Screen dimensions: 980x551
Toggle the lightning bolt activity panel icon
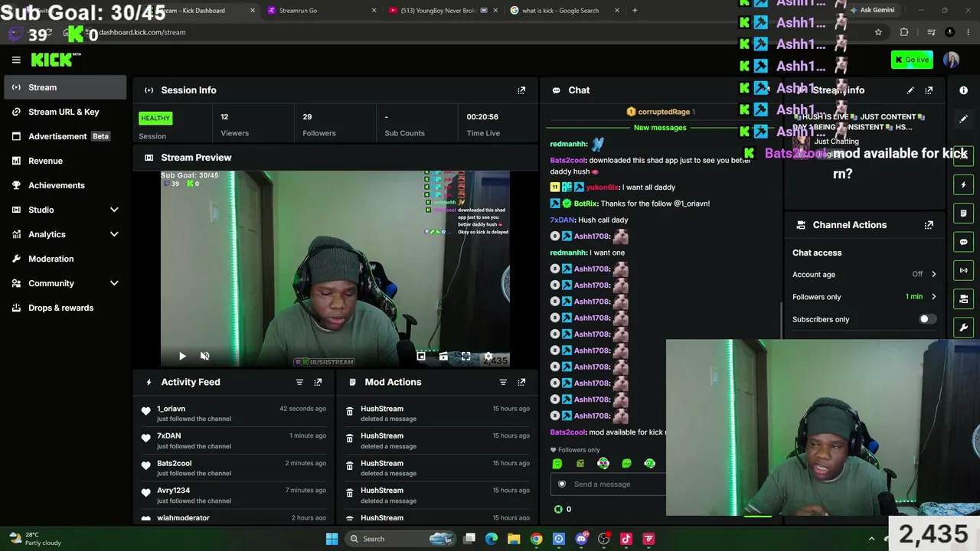pos(963,184)
